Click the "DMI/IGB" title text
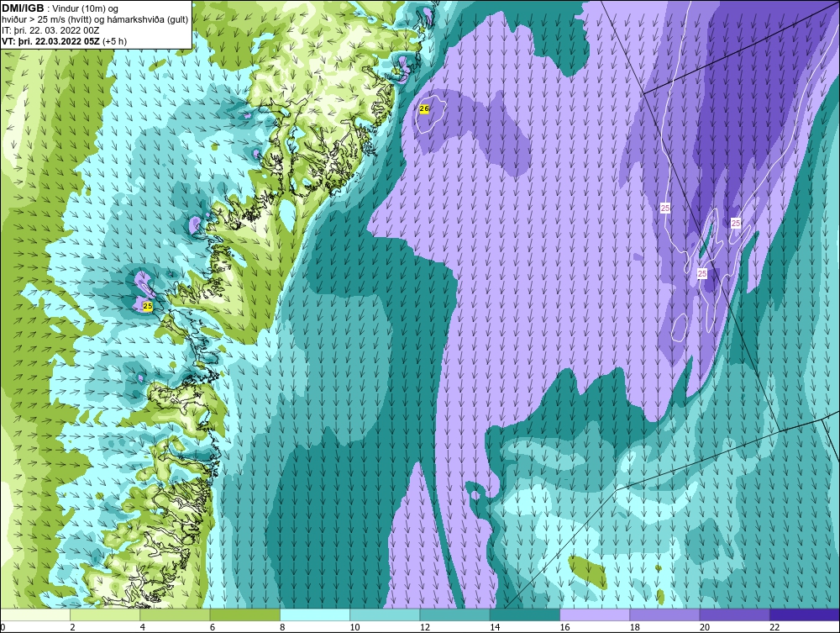Image resolution: width=840 pixels, height=633 pixels. tap(23, 8)
